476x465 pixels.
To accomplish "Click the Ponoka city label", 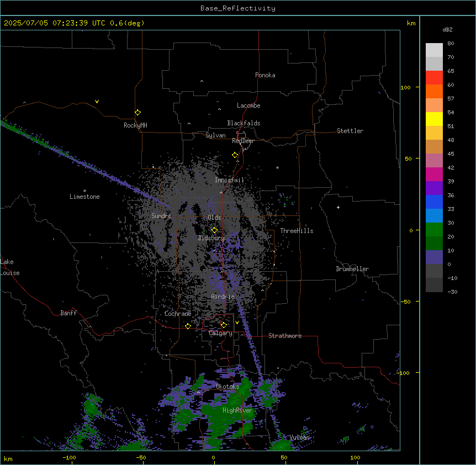I will tap(265, 75).
